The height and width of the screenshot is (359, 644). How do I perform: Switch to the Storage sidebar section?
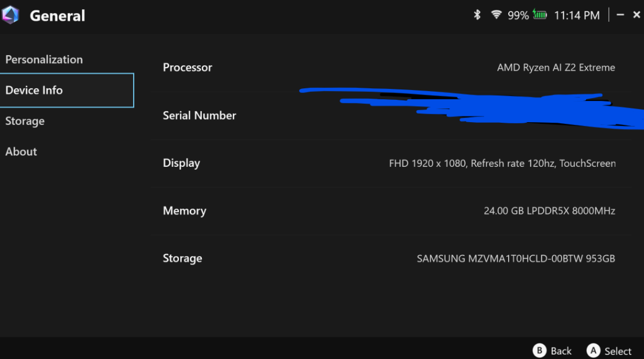tap(25, 121)
